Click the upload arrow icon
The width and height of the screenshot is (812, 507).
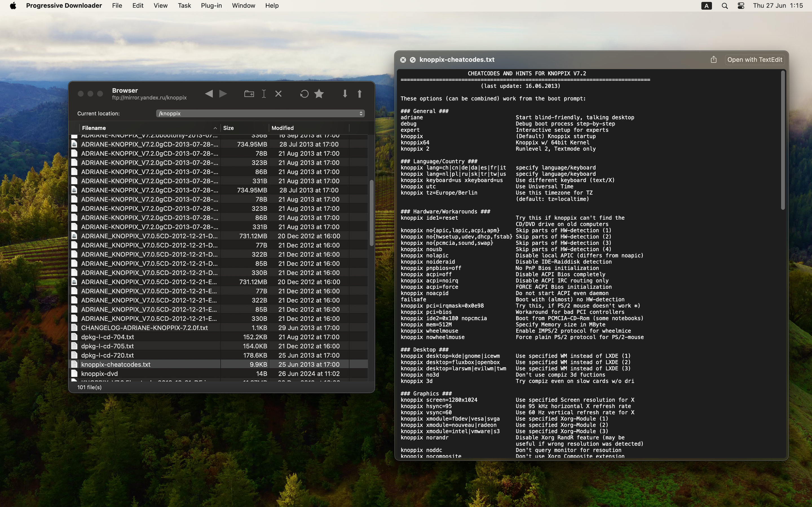tap(359, 94)
